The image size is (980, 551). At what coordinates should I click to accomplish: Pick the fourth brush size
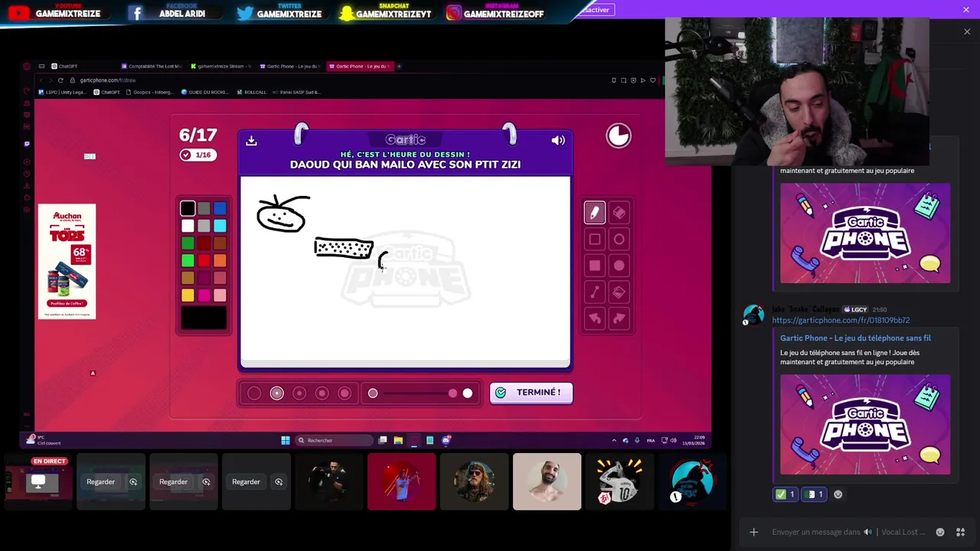pos(322,393)
